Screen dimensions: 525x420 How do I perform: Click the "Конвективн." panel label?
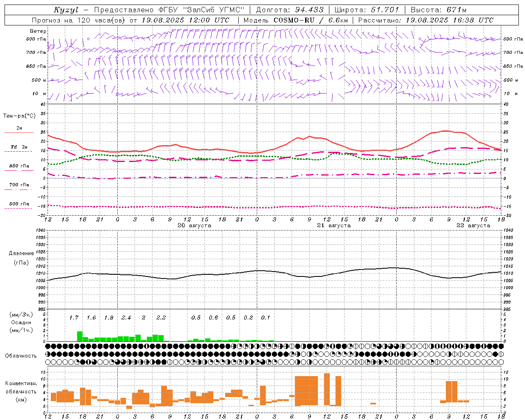(21, 383)
